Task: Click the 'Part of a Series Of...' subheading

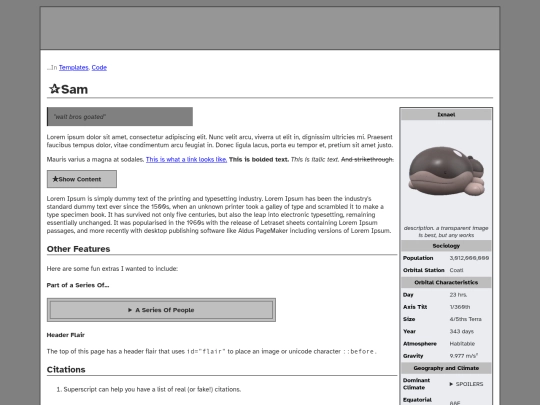Action: pyautogui.click(x=78, y=285)
